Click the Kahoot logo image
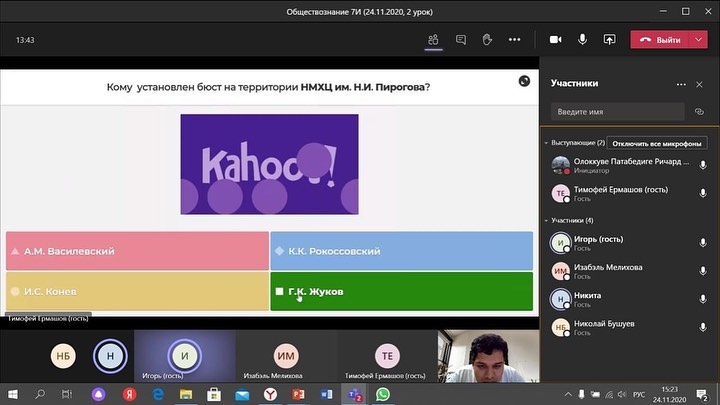The height and width of the screenshot is (405, 720). coord(270,164)
